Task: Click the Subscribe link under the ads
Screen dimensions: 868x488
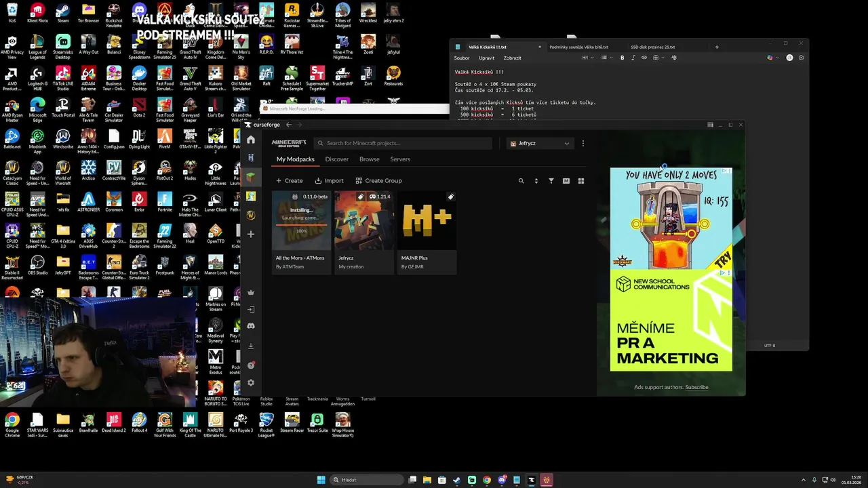Action: [696, 387]
